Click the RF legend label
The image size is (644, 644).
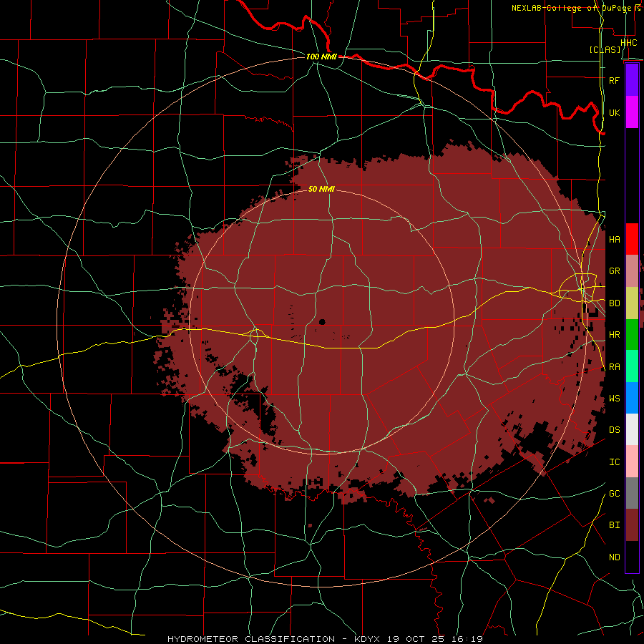(614, 80)
